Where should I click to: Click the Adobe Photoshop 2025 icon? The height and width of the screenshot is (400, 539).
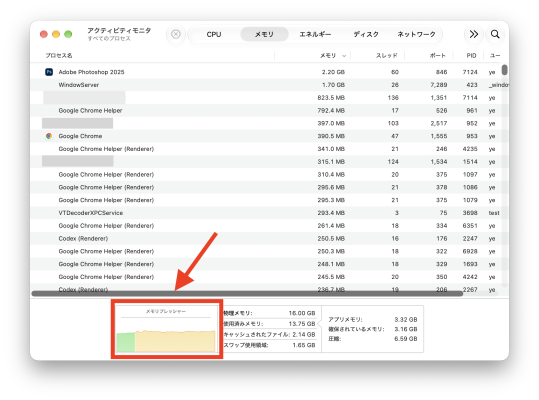click(x=49, y=72)
